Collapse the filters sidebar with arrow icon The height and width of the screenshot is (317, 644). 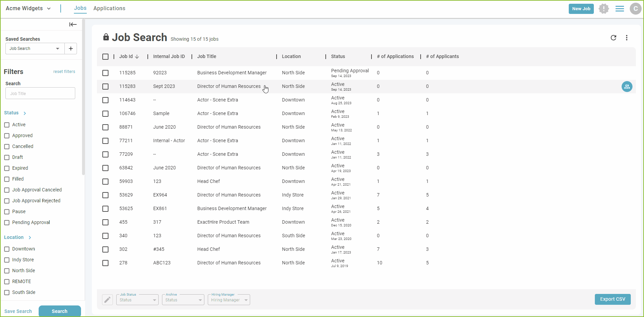pos(73,24)
